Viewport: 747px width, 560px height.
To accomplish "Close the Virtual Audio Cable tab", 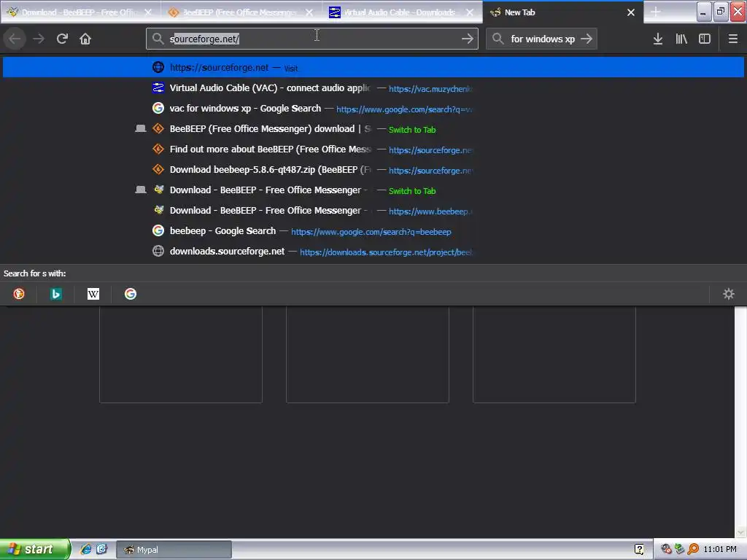I will click(470, 12).
